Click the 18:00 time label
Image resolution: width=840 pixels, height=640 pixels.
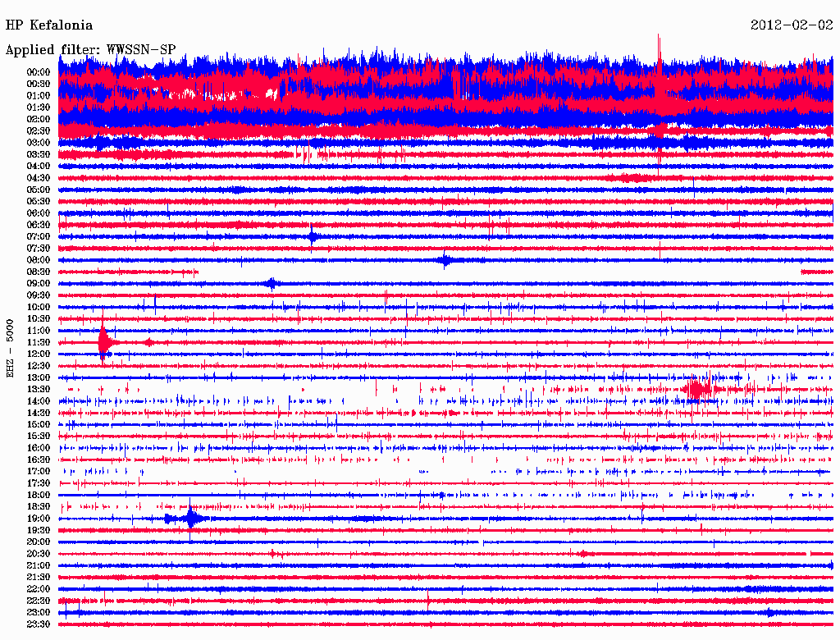click(38, 496)
